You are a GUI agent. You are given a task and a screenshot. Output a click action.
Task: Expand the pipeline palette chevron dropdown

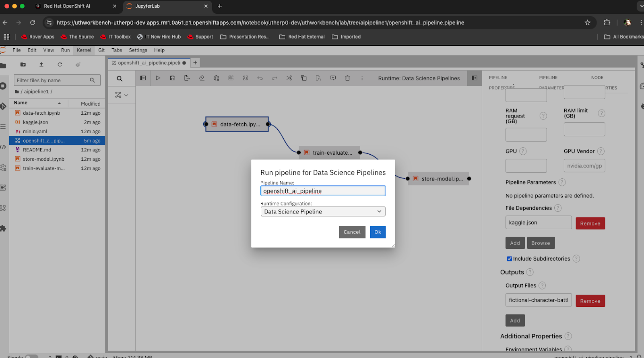pyautogui.click(x=126, y=95)
